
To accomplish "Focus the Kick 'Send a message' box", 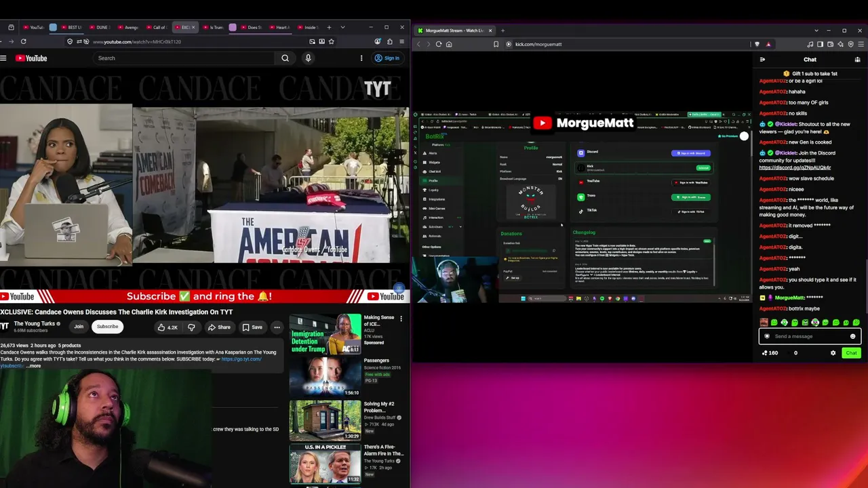I will pos(810,336).
